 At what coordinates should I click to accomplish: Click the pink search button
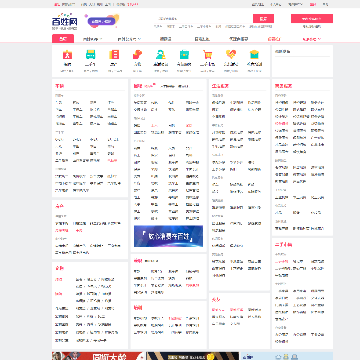pos(263,19)
